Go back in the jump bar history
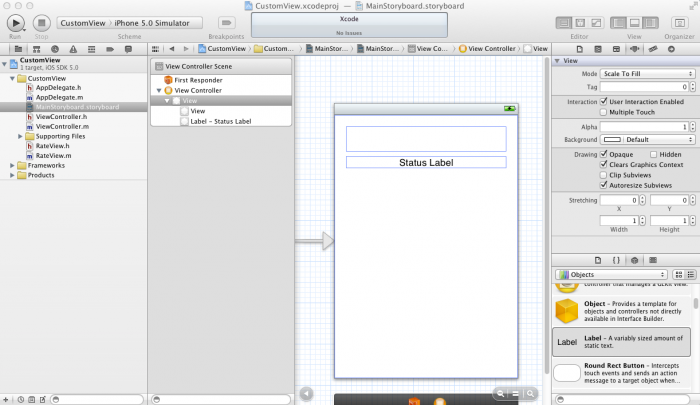 (172, 49)
